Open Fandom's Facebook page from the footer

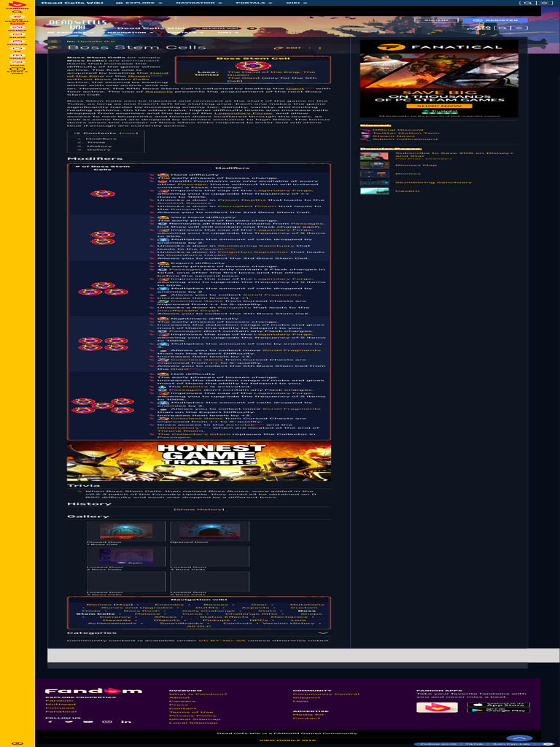pos(50,721)
